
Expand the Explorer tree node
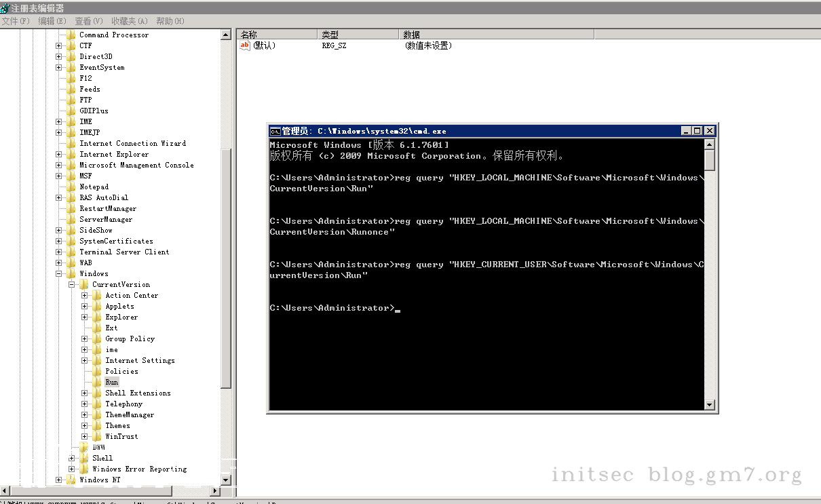[x=84, y=317]
